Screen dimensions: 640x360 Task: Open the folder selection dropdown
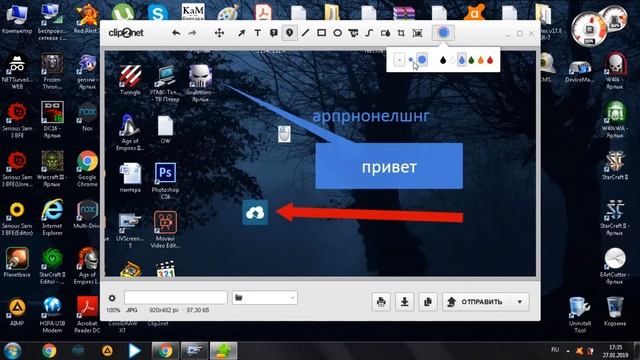264,298
